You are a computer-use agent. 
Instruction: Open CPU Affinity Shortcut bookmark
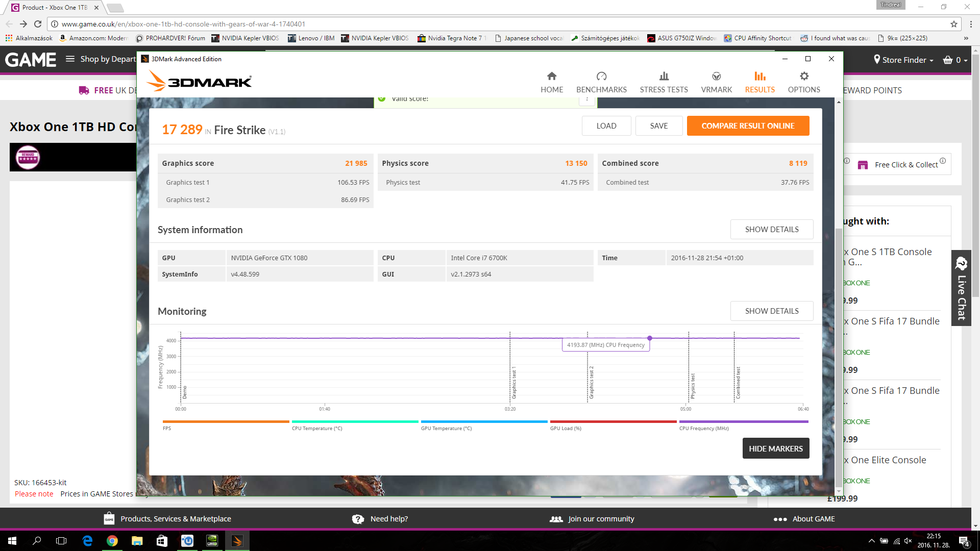(x=757, y=38)
